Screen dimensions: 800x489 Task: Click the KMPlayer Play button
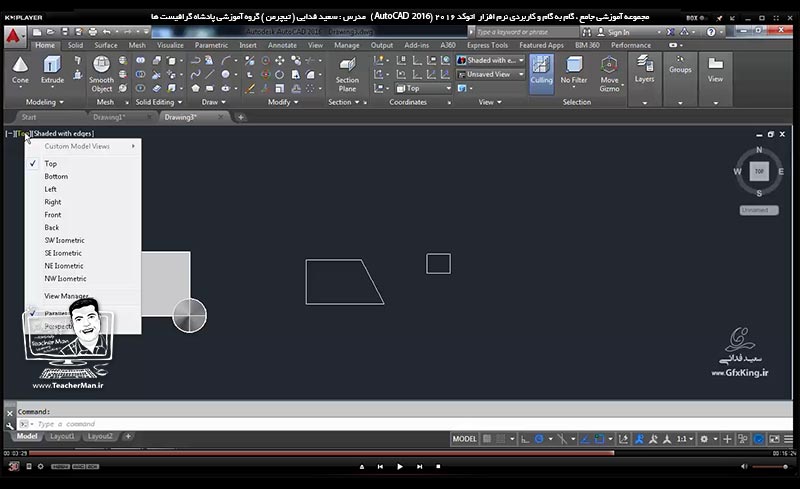[399, 467]
